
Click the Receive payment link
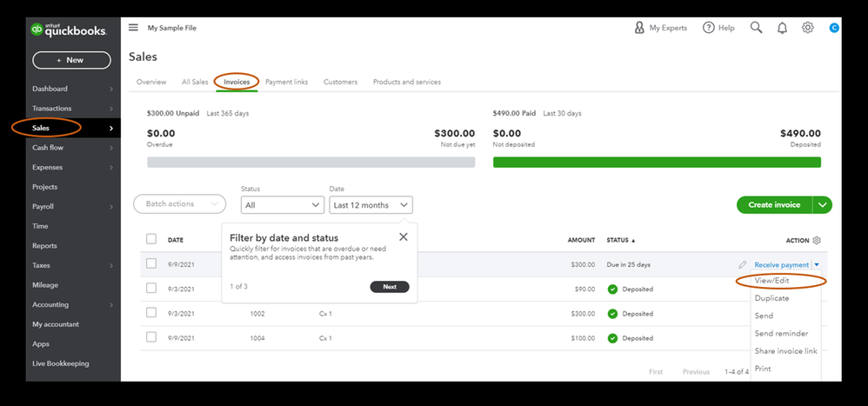pyautogui.click(x=782, y=265)
